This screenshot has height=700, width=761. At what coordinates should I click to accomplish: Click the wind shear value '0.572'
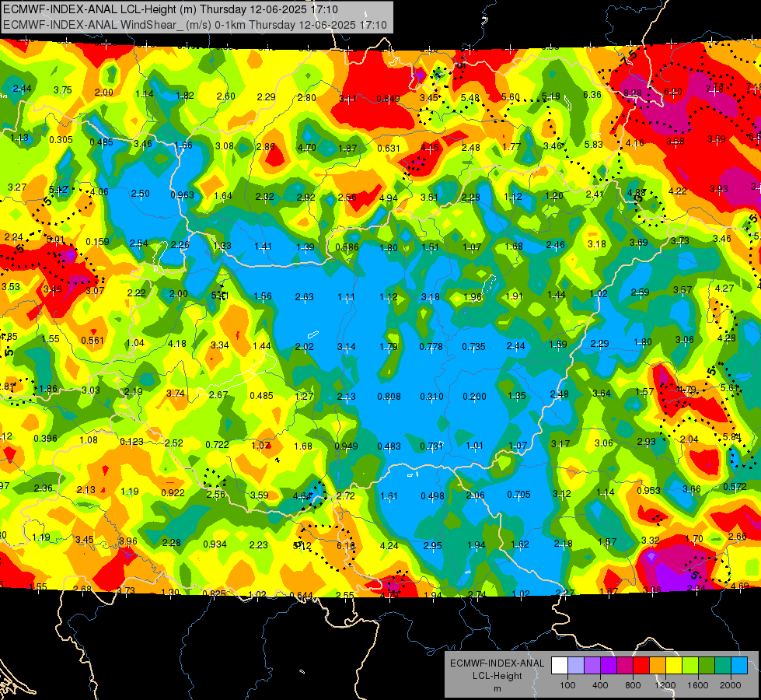735,487
